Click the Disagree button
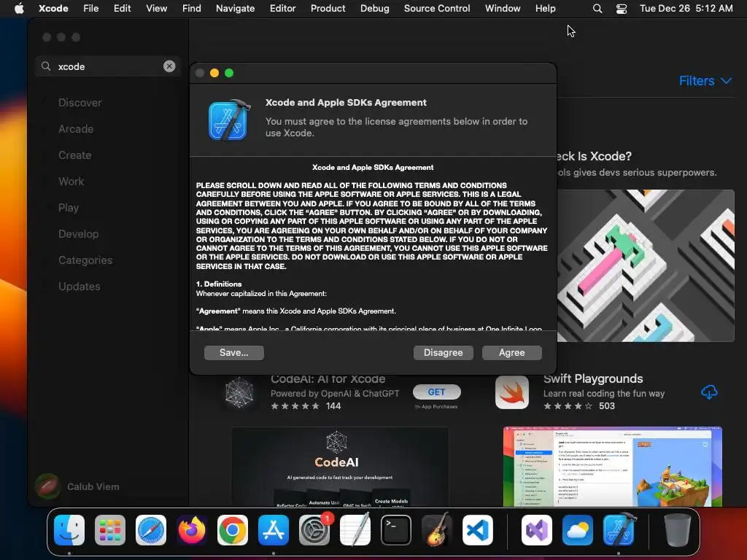The height and width of the screenshot is (560, 747). pos(443,352)
